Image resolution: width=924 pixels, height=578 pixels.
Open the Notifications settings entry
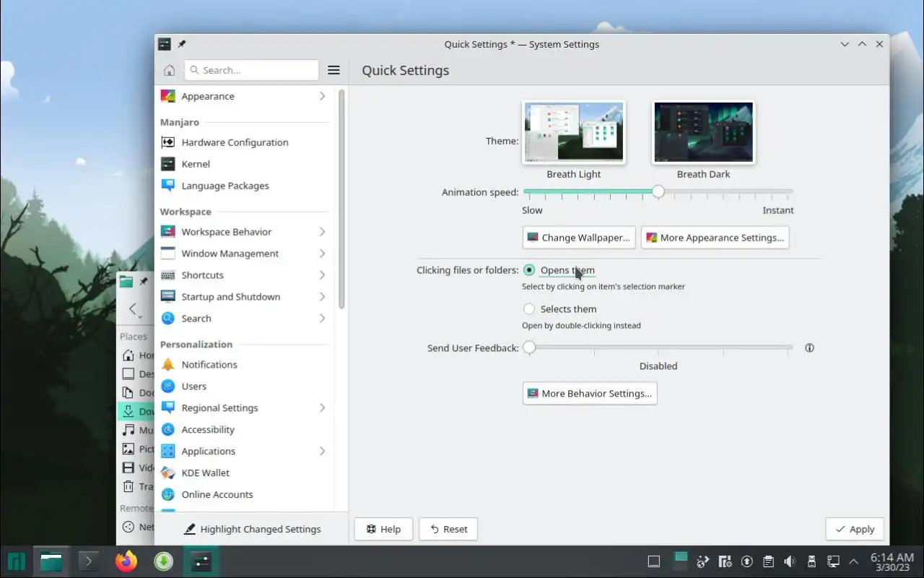(x=245, y=365)
